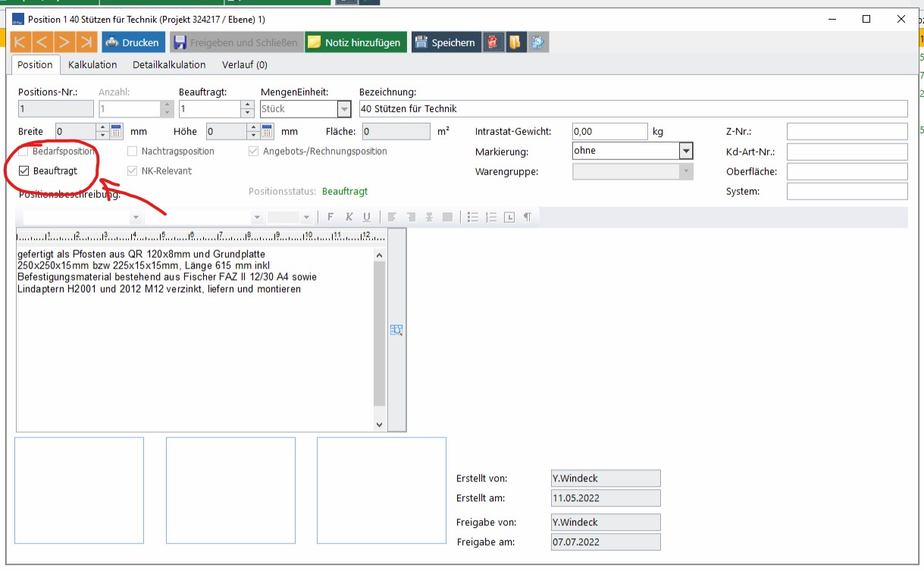Toggle underline formatting in text toolbar
924x571 pixels.
pyautogui.click(x=367, y=217)
